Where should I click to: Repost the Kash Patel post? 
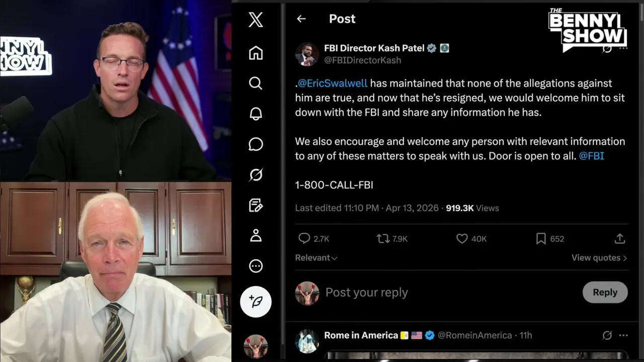point(383,239)
